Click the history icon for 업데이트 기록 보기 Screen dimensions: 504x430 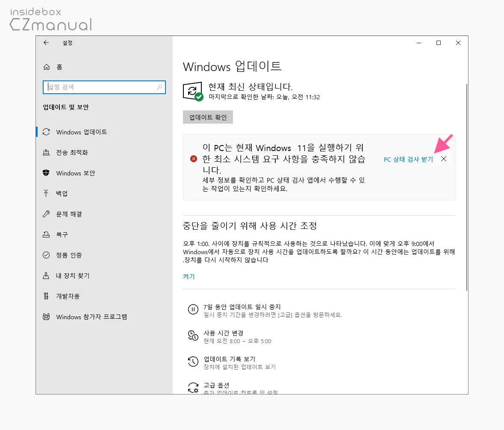193,362
